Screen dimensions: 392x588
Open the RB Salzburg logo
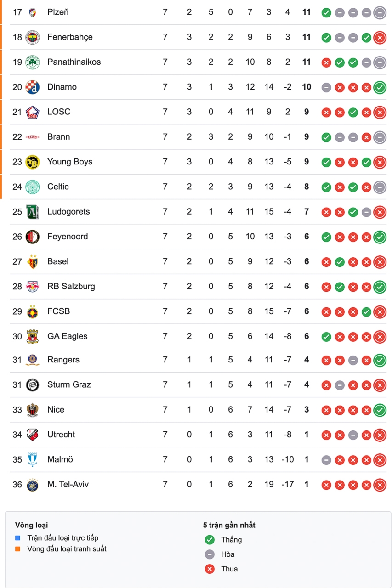32,286
